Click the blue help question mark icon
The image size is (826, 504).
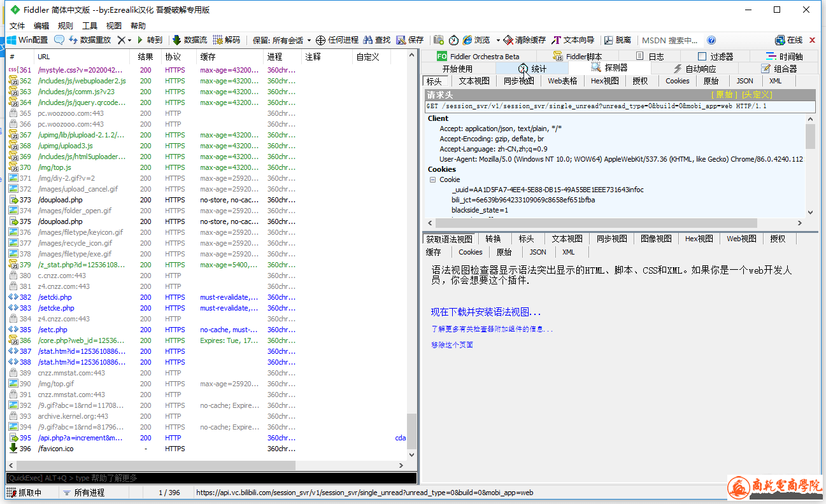pyautogui.click(x=711, y=40)
